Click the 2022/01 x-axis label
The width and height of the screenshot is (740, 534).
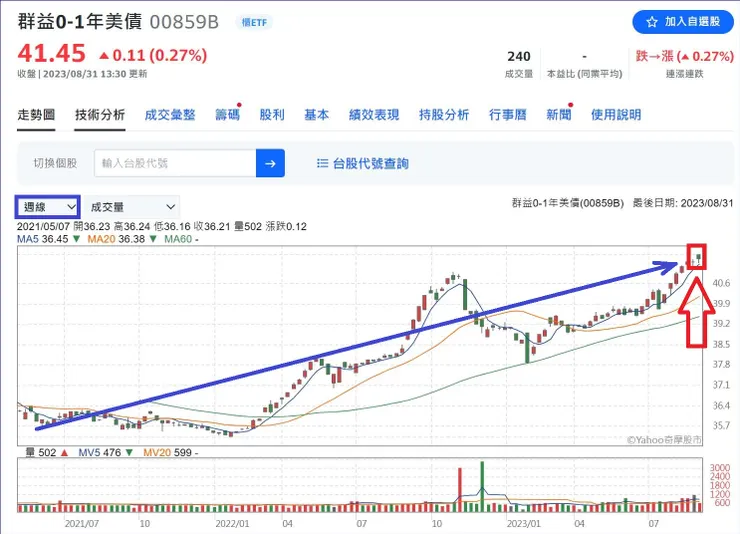pos(232,524)
